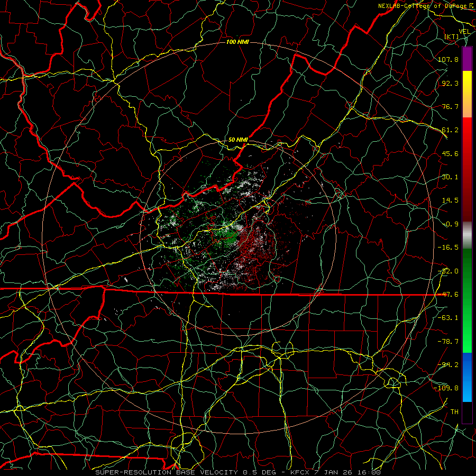Pick the purple segment of color bar
The image size is (476, 476).
[467, 59]
